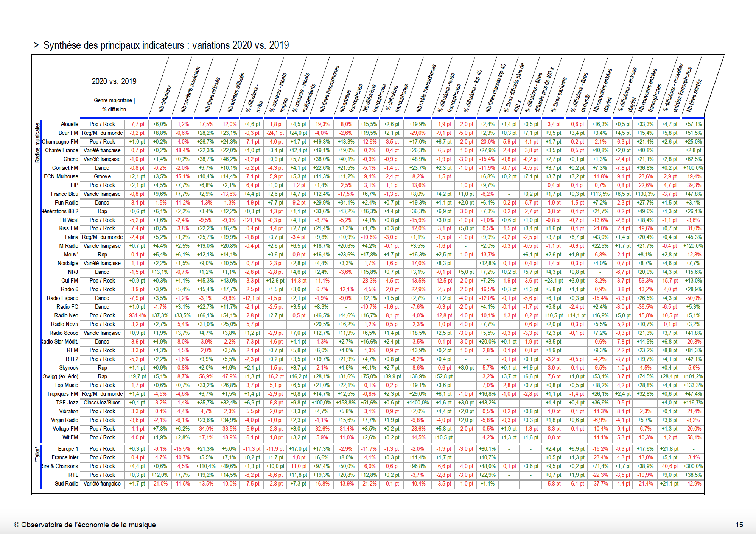This screenshot has height=534, width=756.
Task: Click the 'Nb artistes diffusés' column header
Action: tap(236, 93)
